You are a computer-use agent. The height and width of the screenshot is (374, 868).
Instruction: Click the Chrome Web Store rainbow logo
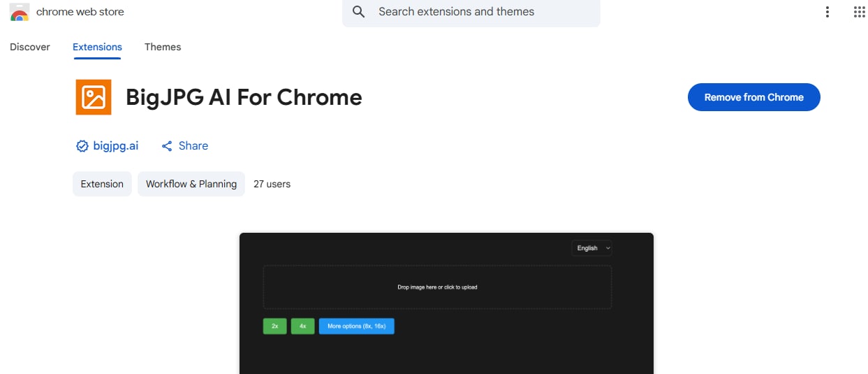20,13
